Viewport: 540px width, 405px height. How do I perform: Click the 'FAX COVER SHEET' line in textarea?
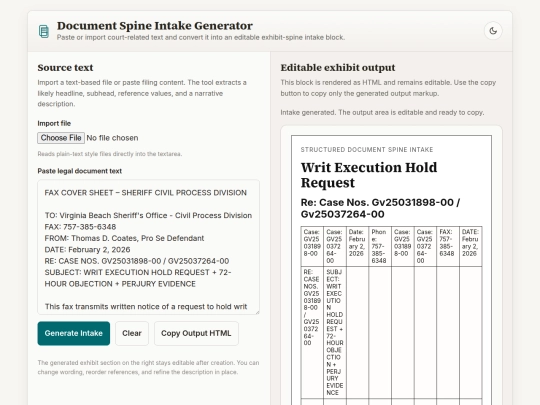[x=146, y=193]
